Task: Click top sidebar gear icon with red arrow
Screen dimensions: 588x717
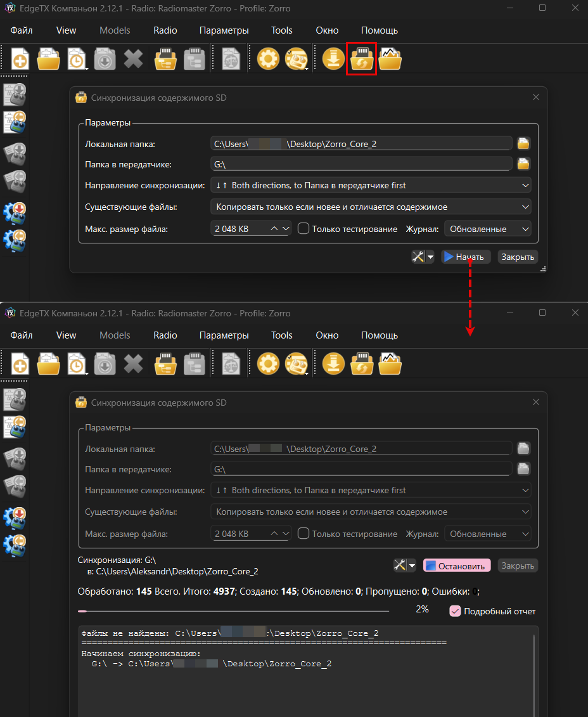Action: (x=15, y=214)
